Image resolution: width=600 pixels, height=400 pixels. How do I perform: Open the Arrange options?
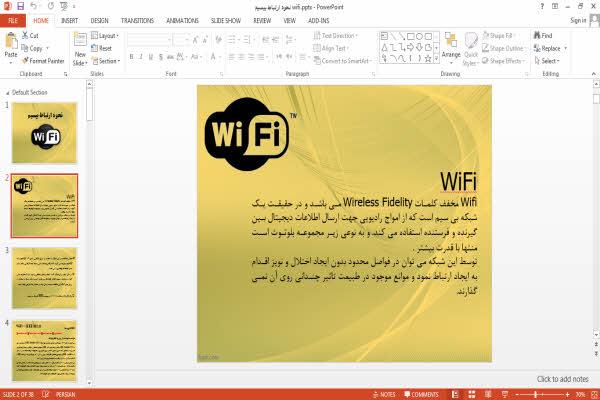pos(451,48)
